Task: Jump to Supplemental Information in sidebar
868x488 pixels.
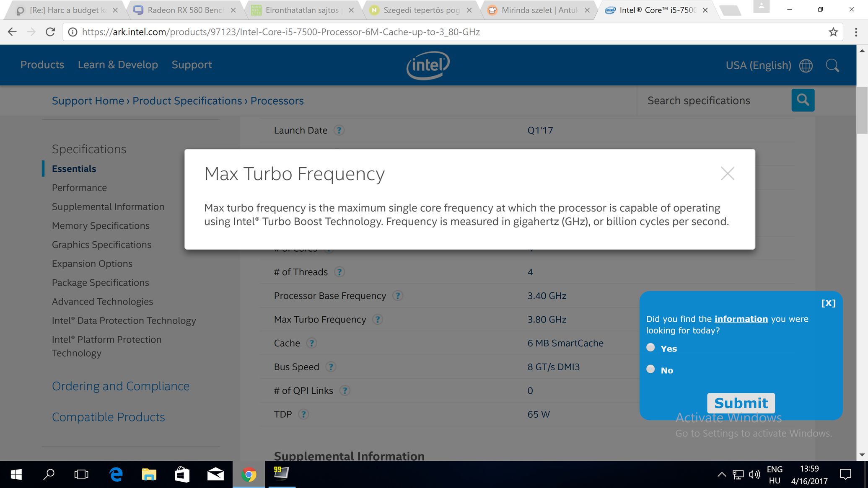Action: pyautogui.click(x=108, y=207)
